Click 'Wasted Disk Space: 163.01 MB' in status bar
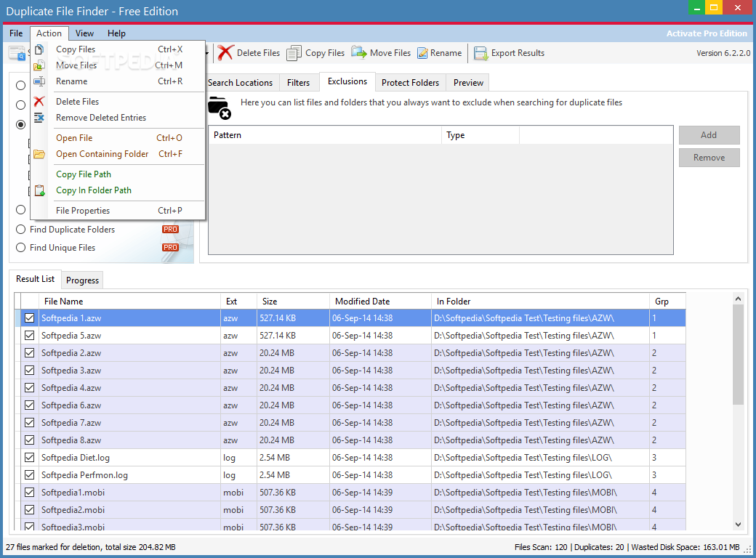Screen dimensions: 756x558 point(685,547)
